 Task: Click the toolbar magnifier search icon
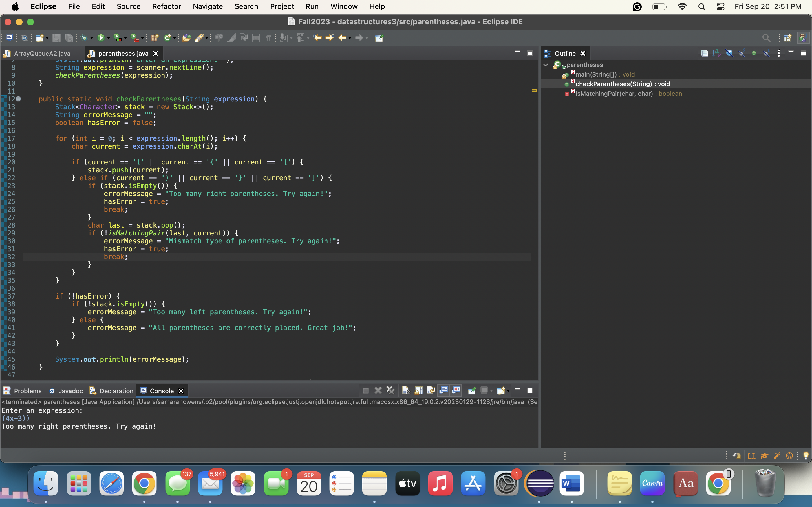pyautogui.click(x=766, y=38)
